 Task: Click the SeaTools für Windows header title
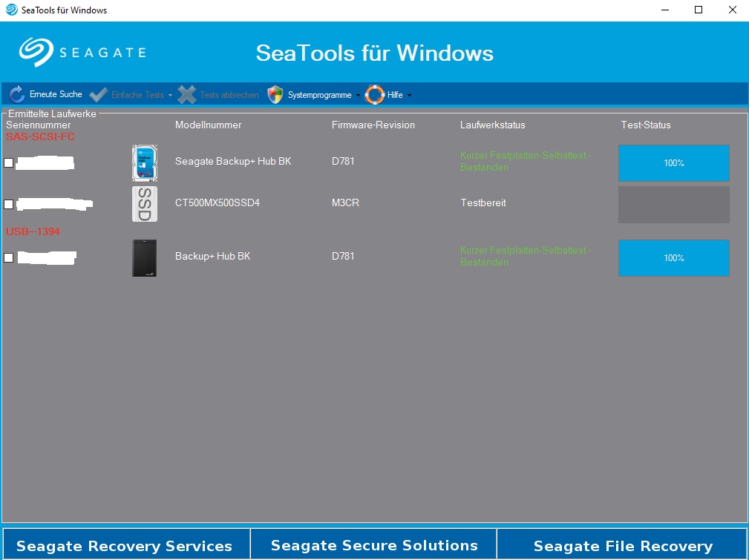374,53
